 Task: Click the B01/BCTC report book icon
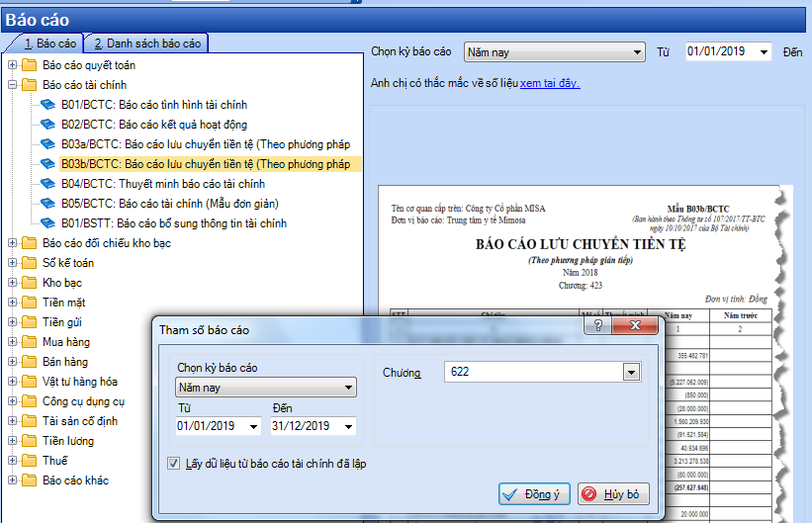(48, 105)
